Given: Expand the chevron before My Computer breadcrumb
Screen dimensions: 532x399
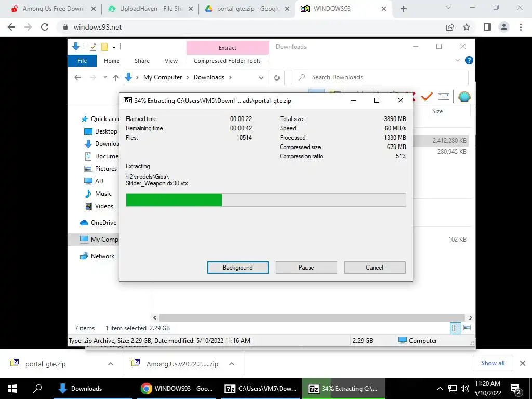Looking at the screenshot, I should coord(137,77).
